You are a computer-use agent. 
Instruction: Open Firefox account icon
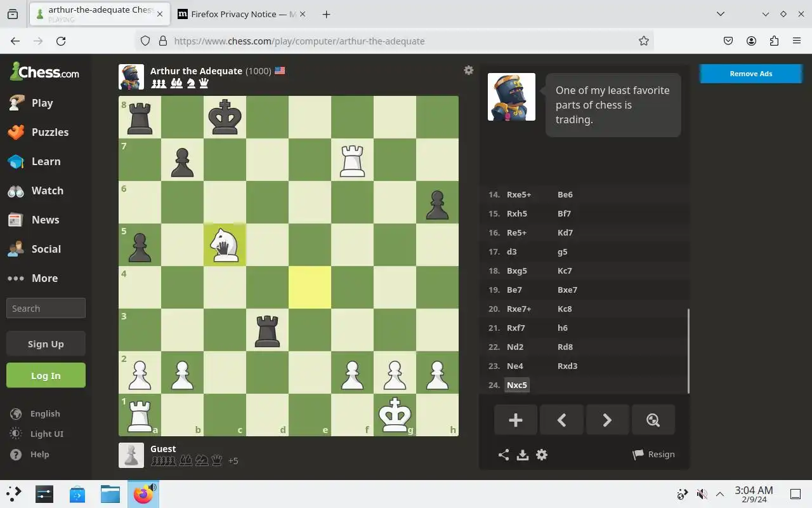tap(751, 41)
